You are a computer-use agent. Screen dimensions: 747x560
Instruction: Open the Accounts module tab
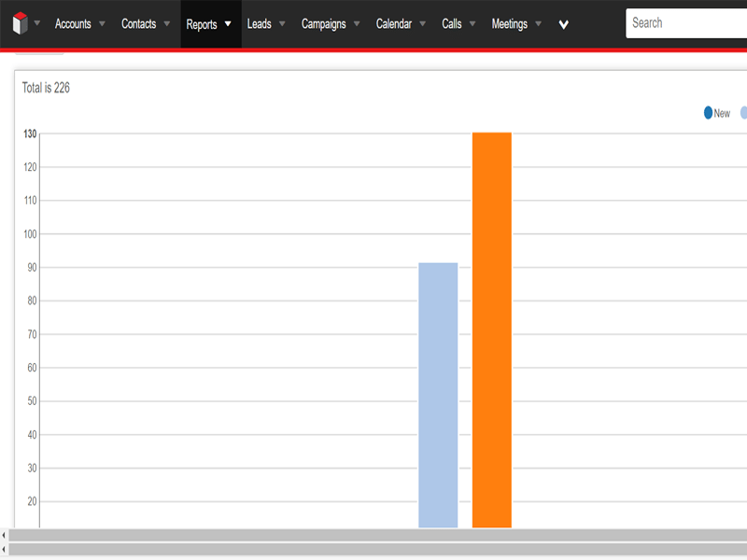(73, 24)
